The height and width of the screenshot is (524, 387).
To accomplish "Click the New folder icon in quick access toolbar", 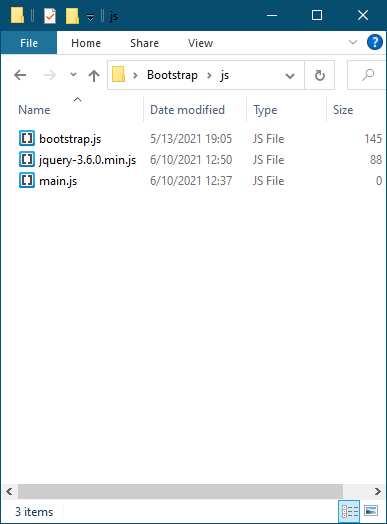I will coord(72,16).
